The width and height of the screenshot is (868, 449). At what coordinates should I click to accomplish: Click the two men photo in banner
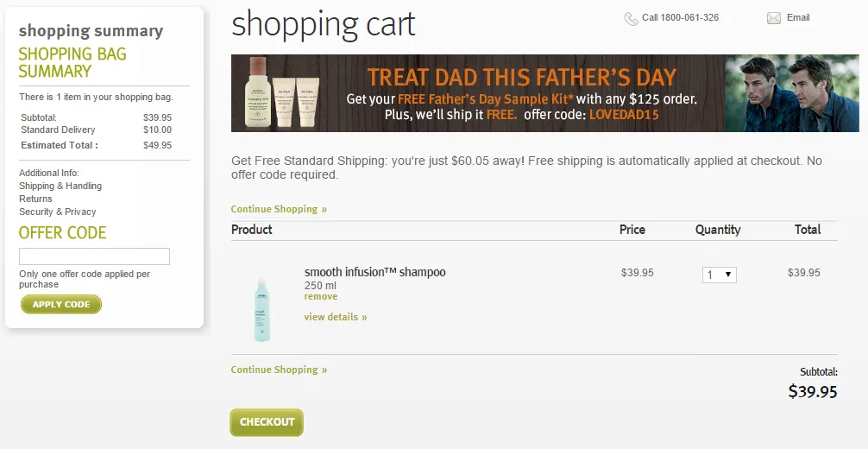[x=791, y=93]
